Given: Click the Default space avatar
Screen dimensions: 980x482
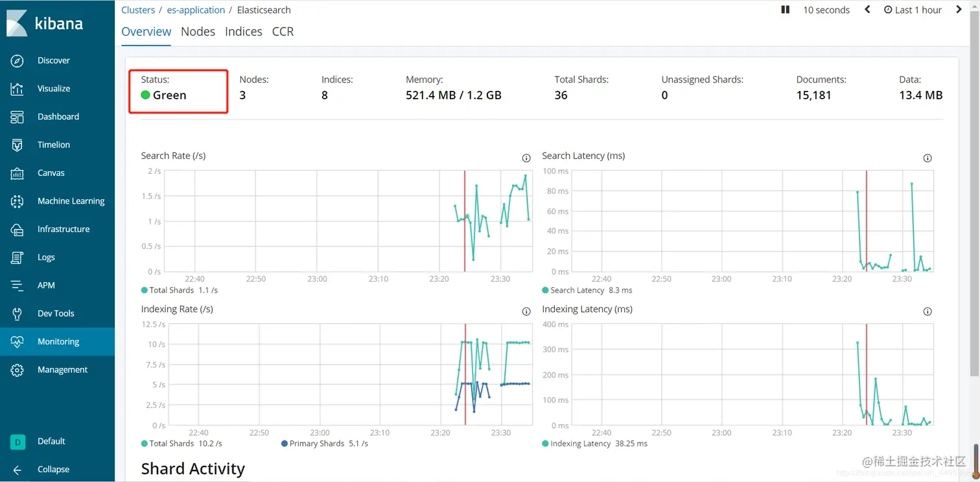Looking at the screenshot, I should pos(17,442).
